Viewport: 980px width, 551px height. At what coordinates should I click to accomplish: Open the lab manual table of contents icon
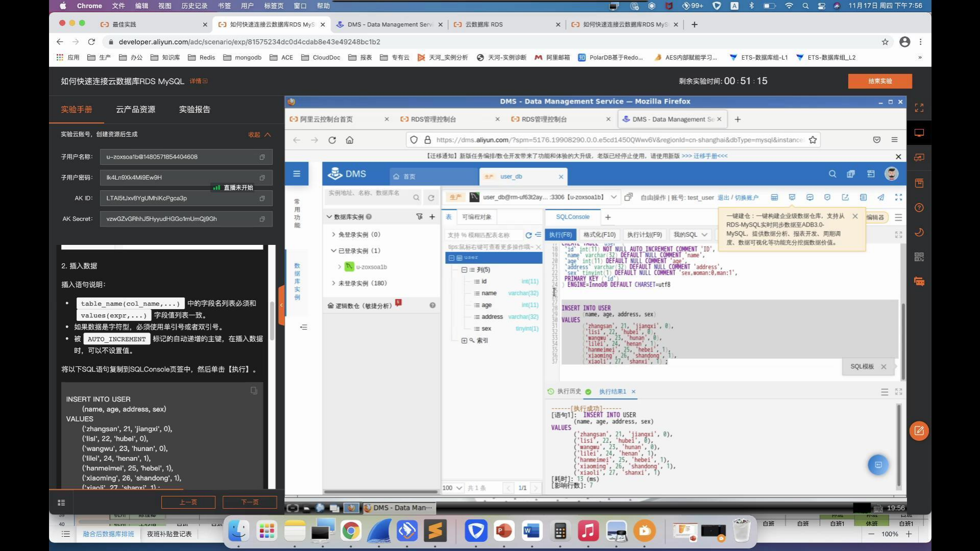[61, 503]
